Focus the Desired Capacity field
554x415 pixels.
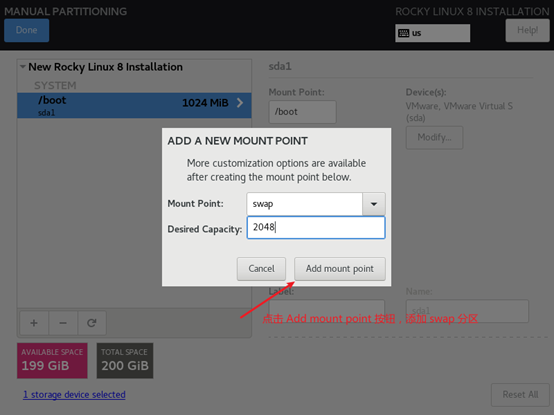(x=316, y=227)
